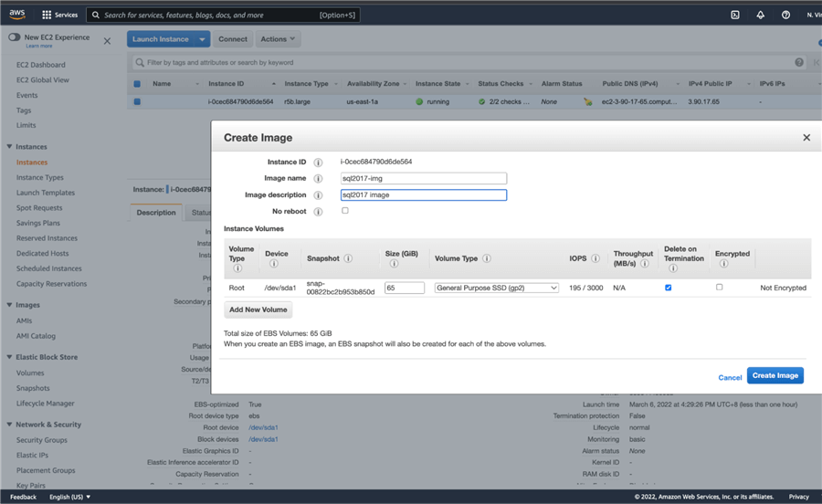Viewport: 822px width, 504px height.
Task: Click the AWS logo home icon
Action: (x=17, y=15)
